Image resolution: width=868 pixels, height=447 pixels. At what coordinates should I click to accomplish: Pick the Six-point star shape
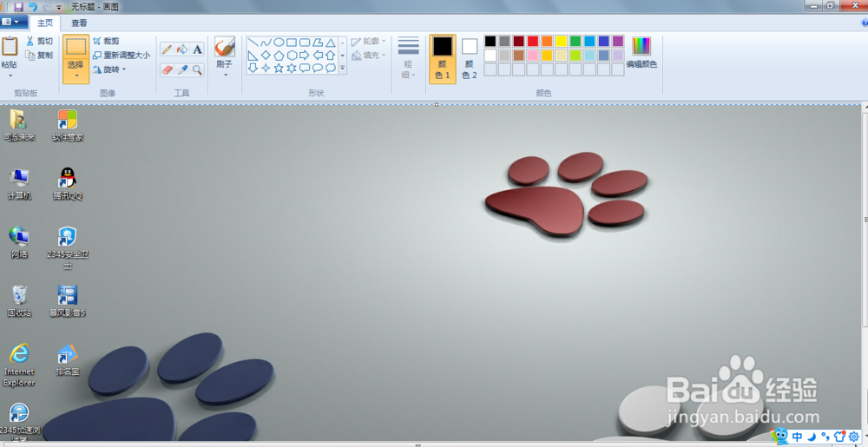tap(292, 68)
